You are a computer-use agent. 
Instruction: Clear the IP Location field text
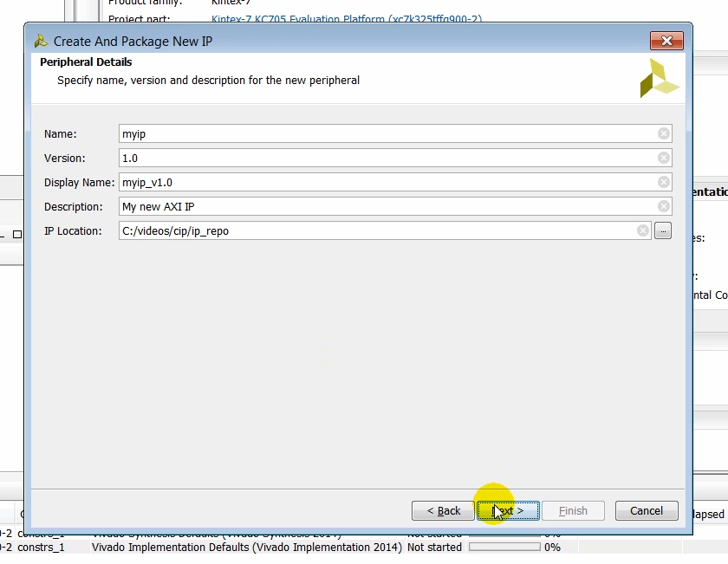(x=642, y=230)
